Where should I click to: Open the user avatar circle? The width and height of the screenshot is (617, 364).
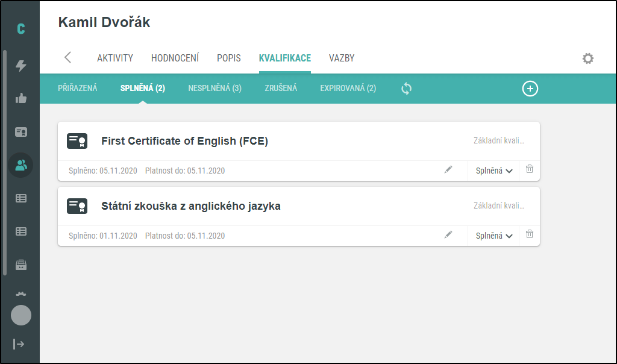(x=21, y=315)
